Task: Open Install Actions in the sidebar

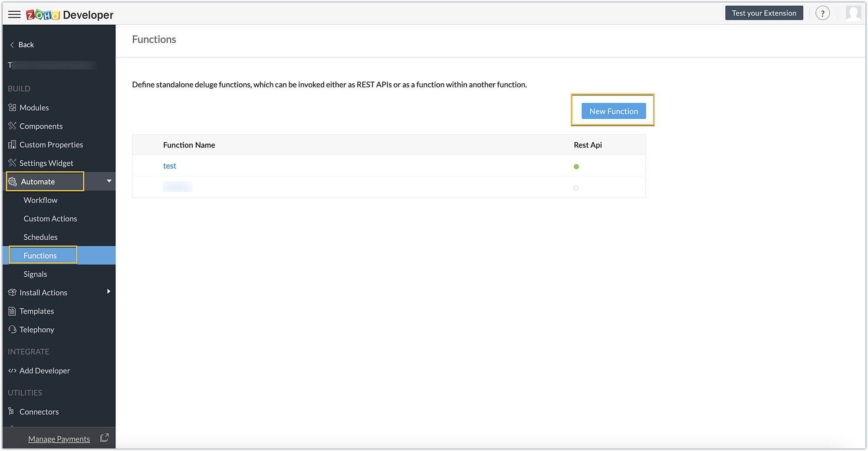Action: [x=43, y=293]
